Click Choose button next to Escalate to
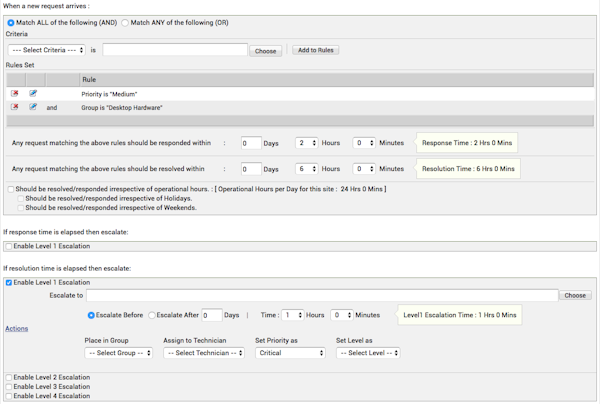600x404 pixels. 576,295
